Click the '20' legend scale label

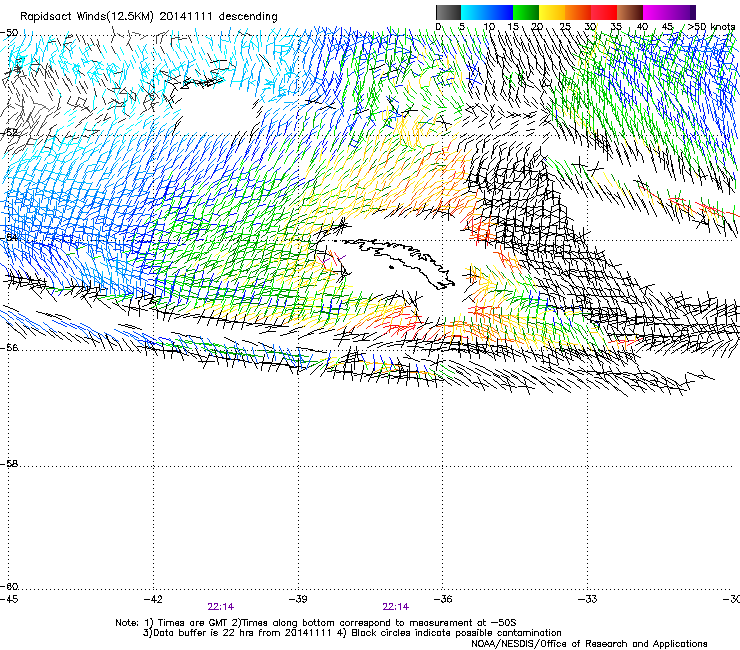pyautogui.click(x=538, y=26)
